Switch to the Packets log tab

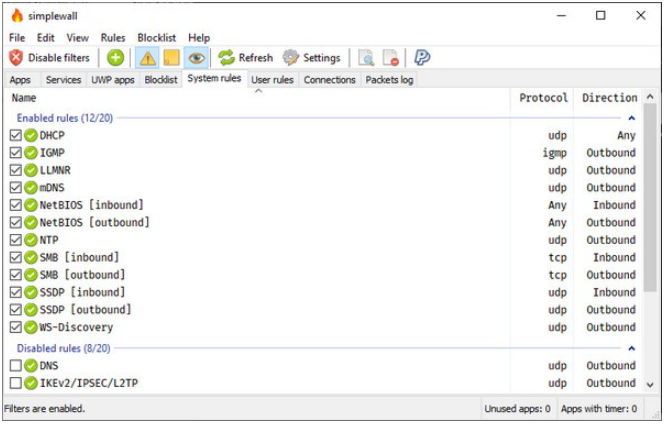[x=390, y=80]
